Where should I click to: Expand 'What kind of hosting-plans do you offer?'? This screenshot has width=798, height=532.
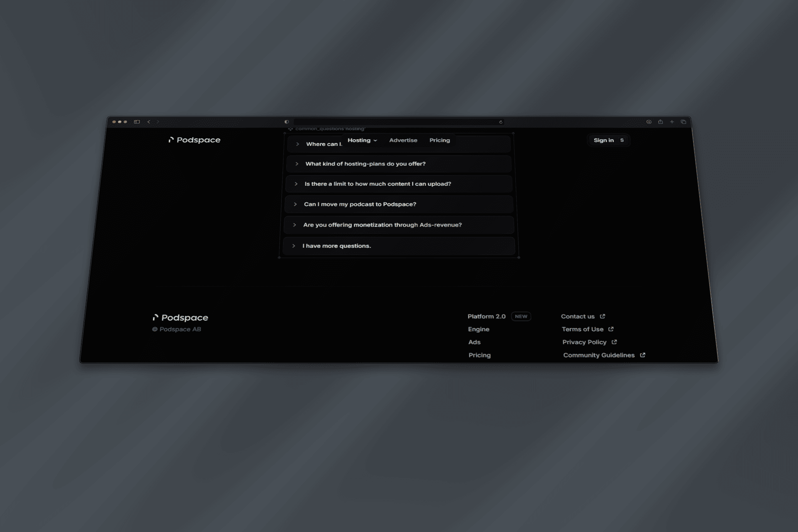pyautogui.click(x=365, y=164)
